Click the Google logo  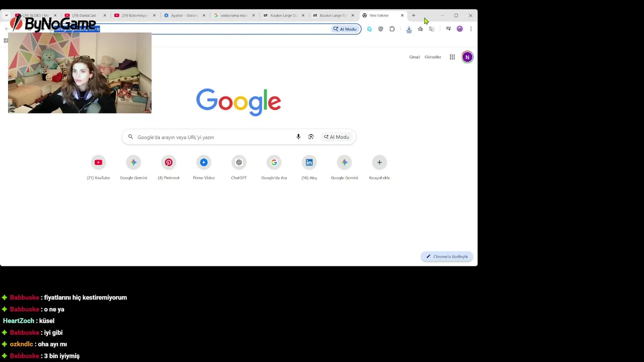tap(238, 102)
